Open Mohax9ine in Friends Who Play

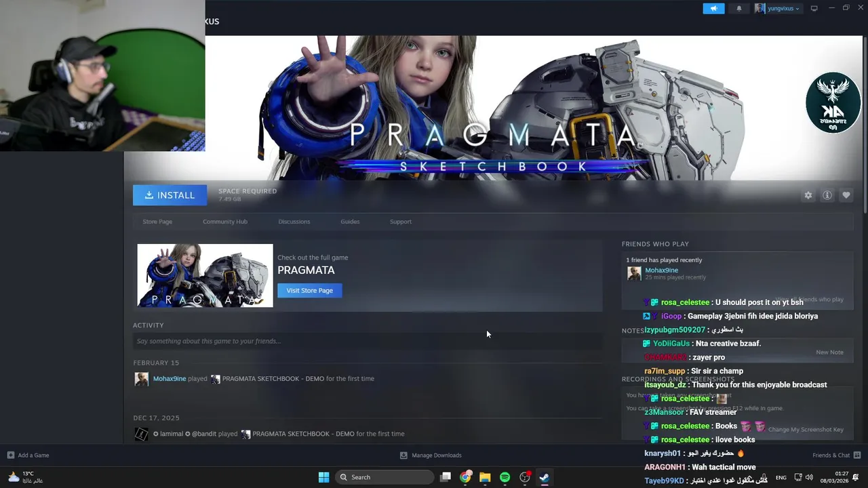click(x=661, y=270)
